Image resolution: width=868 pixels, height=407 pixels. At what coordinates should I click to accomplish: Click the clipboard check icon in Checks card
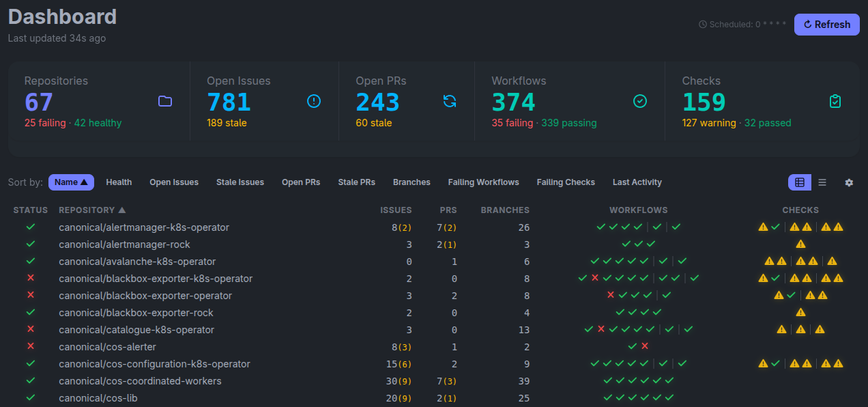pos(835,102)
